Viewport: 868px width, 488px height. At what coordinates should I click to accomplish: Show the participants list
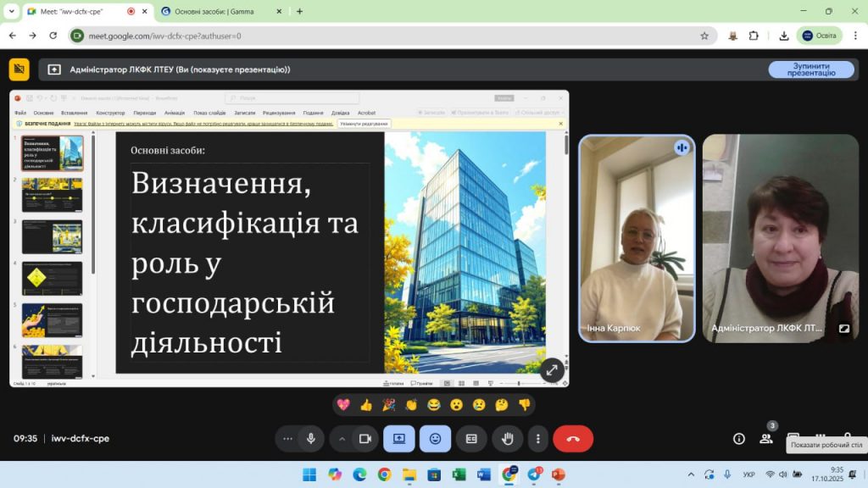pos(766,439)
